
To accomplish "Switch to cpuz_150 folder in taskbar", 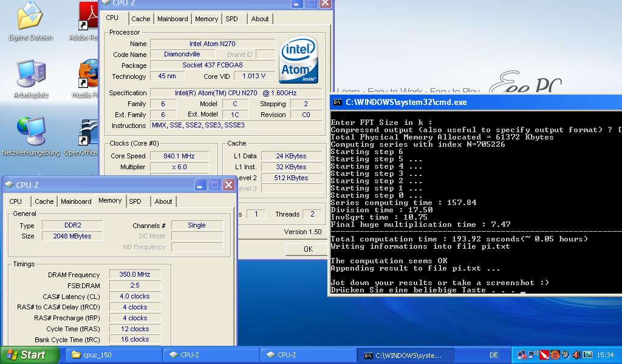I will 114,355.
